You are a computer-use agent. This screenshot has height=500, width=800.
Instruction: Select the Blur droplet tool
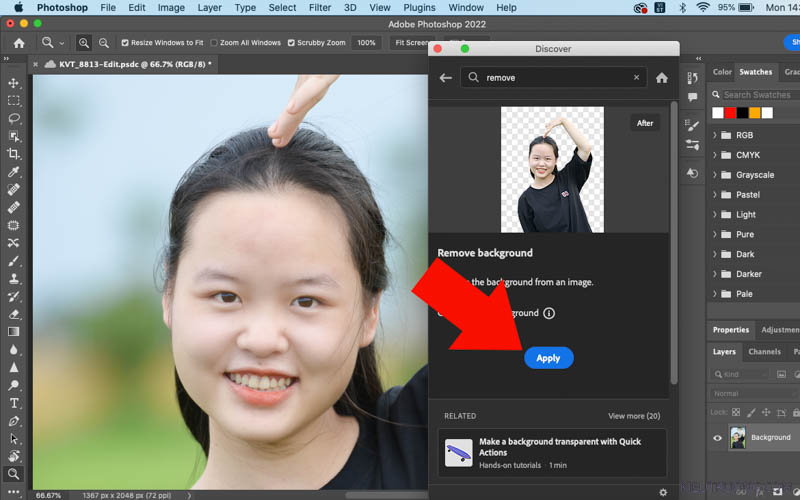(x=14, y=349)
